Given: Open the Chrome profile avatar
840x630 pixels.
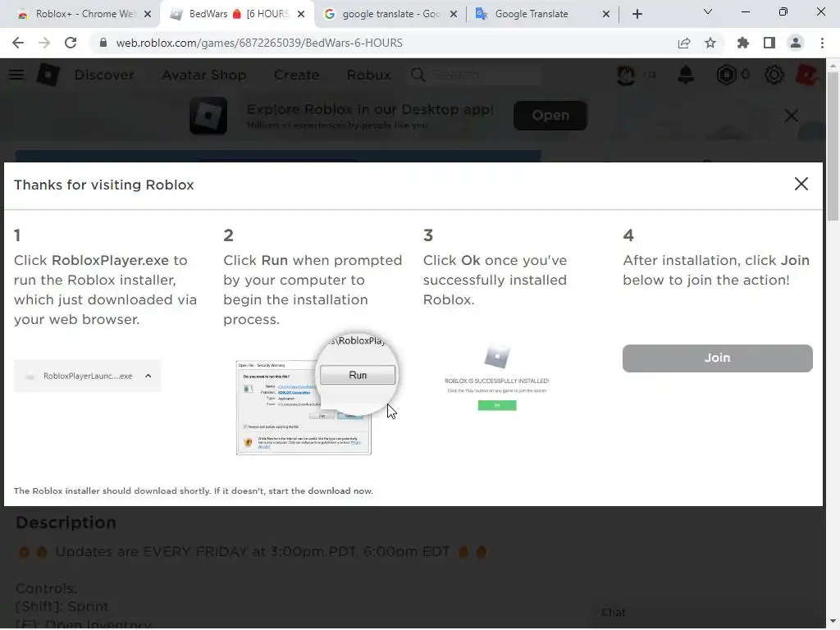Looking at the screenshot, I should [796, 43].
